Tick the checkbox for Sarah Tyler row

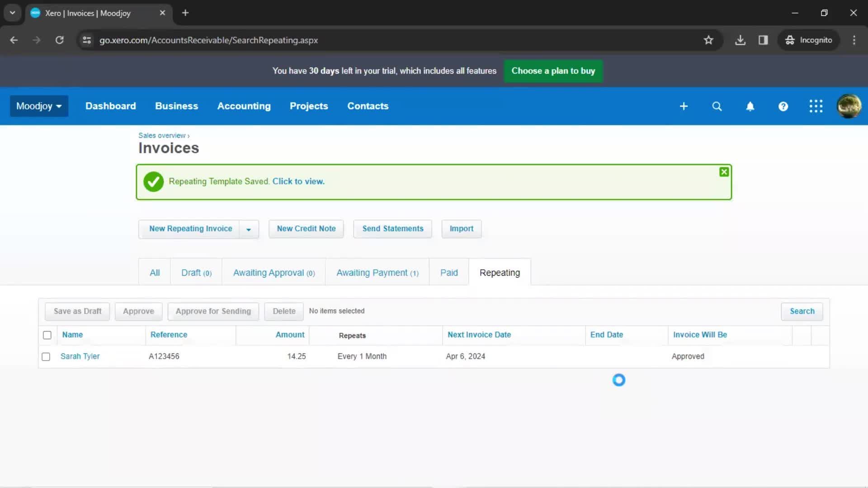tap(46, 357)
